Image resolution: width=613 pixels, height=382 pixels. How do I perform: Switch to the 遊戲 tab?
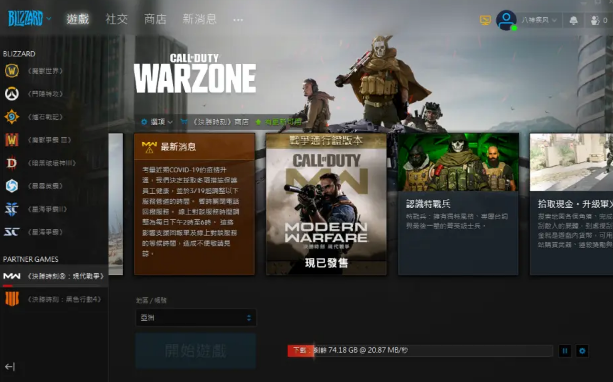click(78, 19)
